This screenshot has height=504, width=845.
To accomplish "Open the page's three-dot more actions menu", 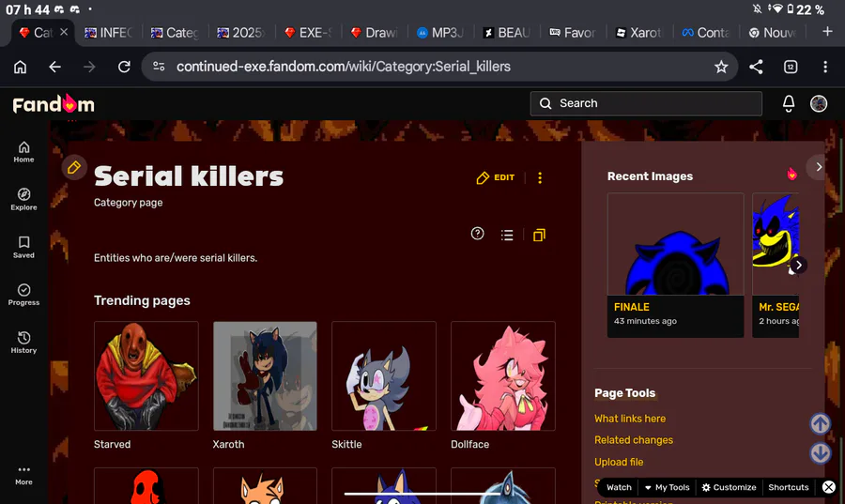I will (540, 177).
